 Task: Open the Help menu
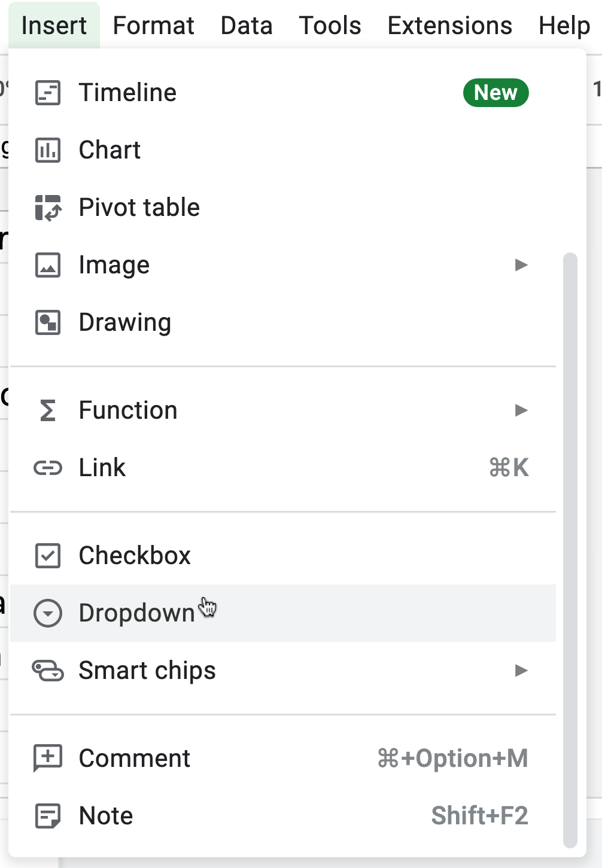point(564,25)
